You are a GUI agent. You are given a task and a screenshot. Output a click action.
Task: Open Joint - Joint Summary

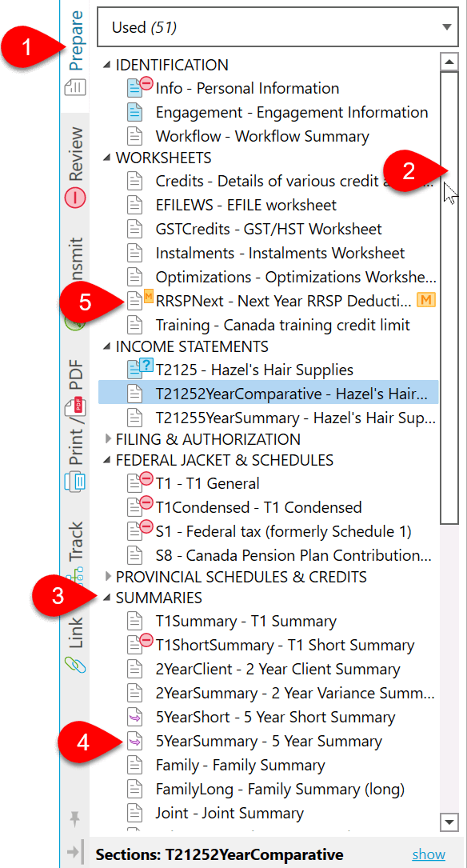[x=230, y=813]
